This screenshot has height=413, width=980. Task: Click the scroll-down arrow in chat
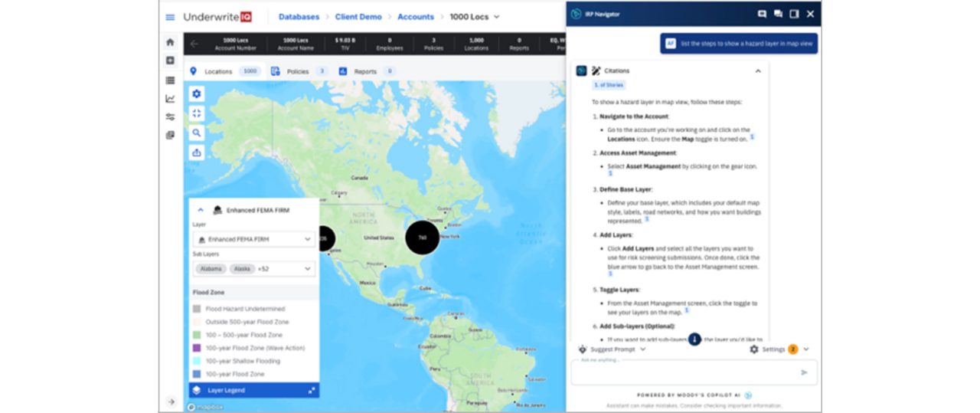point(694,339)
